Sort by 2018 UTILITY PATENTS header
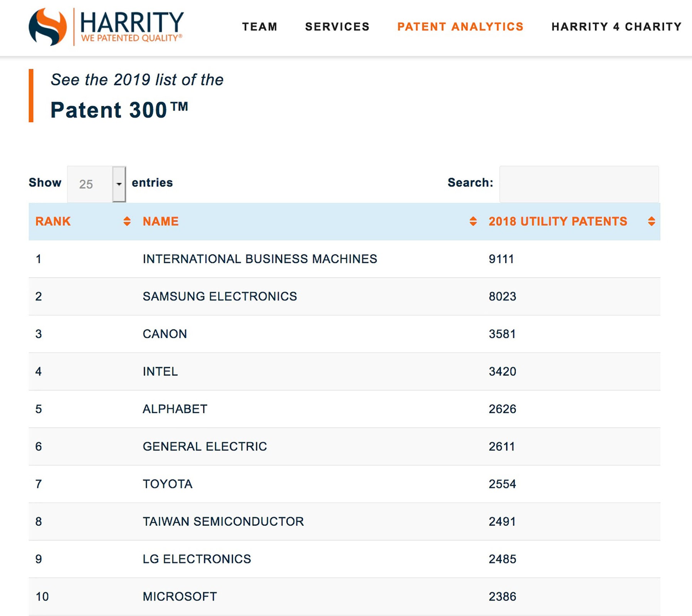692x616 pixels. pos(558,221)
